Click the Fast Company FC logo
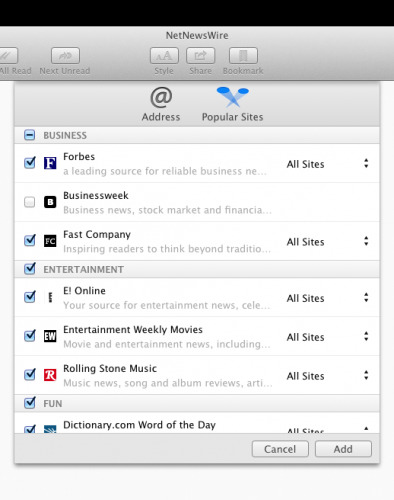 tap(50, 241)
